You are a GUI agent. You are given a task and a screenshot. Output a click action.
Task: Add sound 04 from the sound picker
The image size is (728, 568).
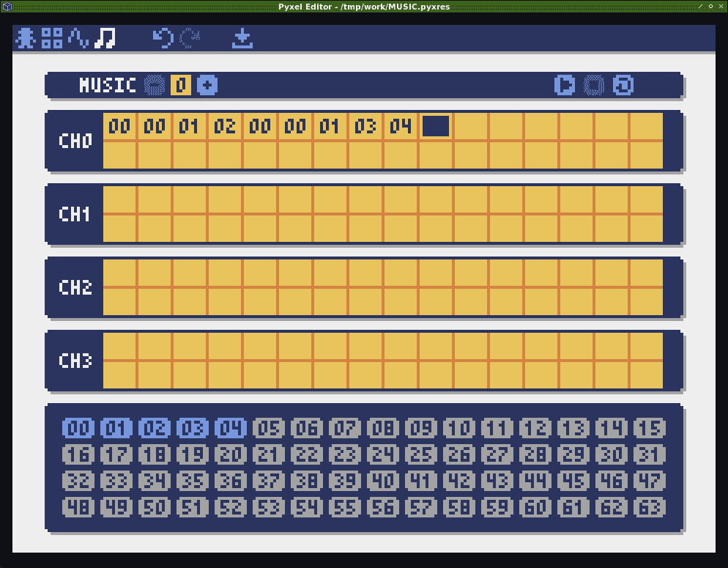coord(231,428)
